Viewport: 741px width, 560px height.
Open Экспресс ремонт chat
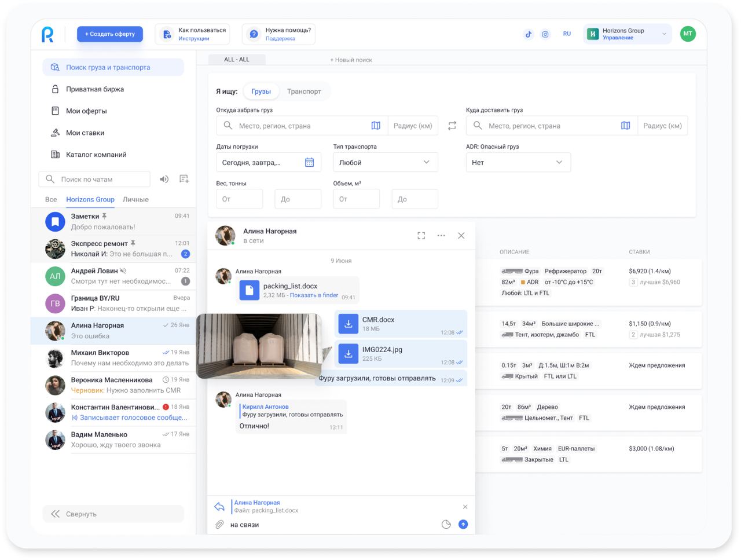coord(113,248)
